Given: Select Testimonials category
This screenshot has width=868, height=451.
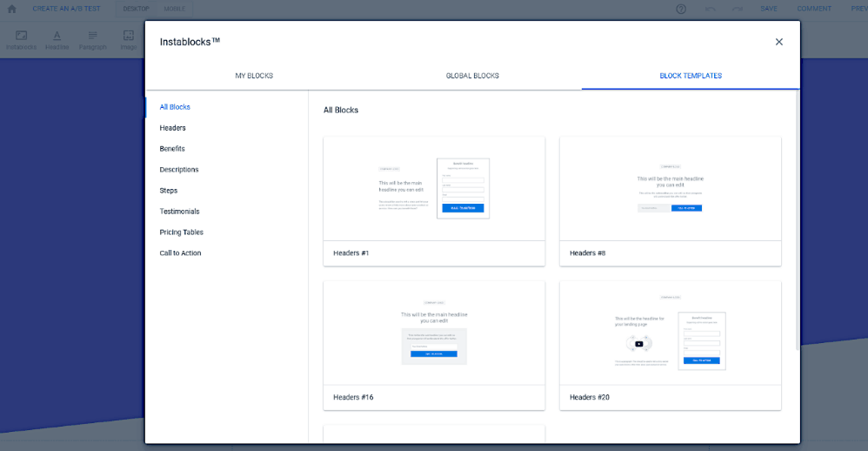Looking at the screenshot, I should (x=179, y=211).
